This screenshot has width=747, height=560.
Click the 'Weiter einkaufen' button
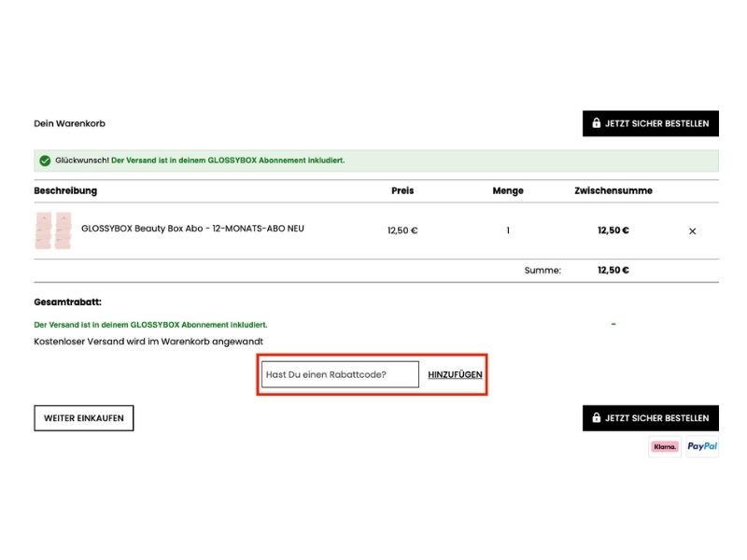tap(84, 418)
